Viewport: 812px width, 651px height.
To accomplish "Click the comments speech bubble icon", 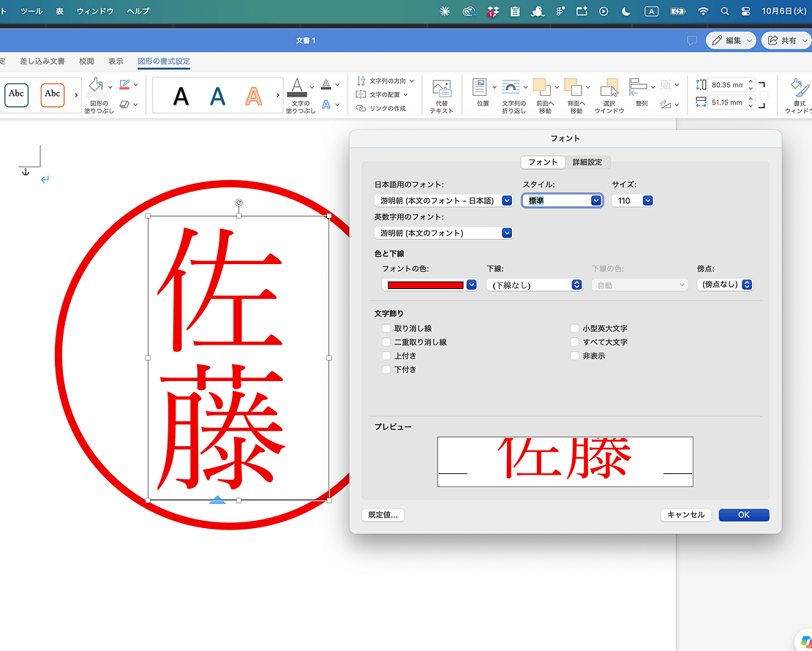I will coord(692,40).
